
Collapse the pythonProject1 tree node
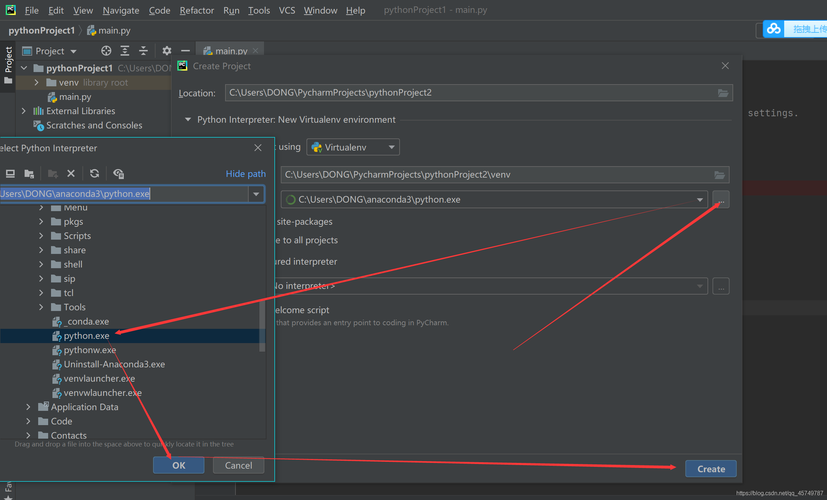pyautogui.click(x=24, y=68)
